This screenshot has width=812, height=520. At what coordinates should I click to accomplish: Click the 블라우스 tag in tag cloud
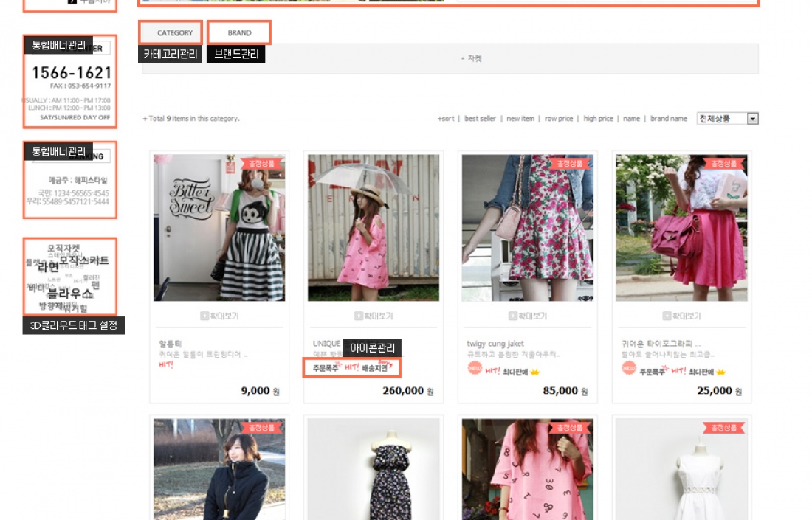pos(69,293)
